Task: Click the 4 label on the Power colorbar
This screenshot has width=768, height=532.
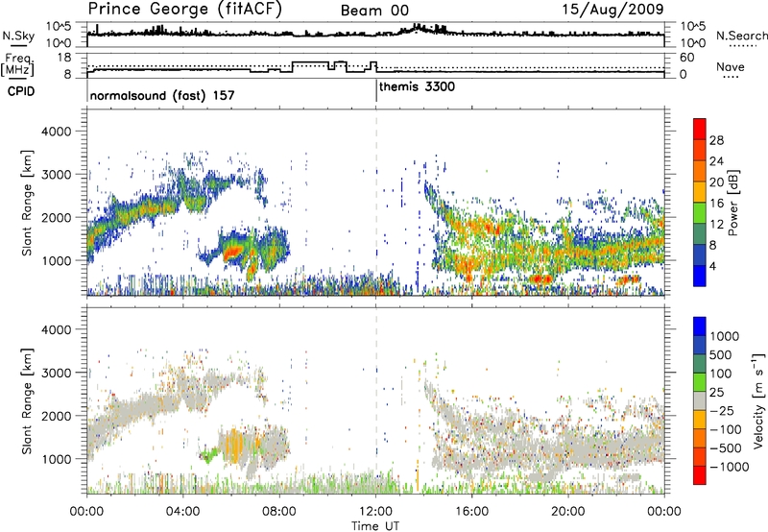Action: (x=712, y=266)
